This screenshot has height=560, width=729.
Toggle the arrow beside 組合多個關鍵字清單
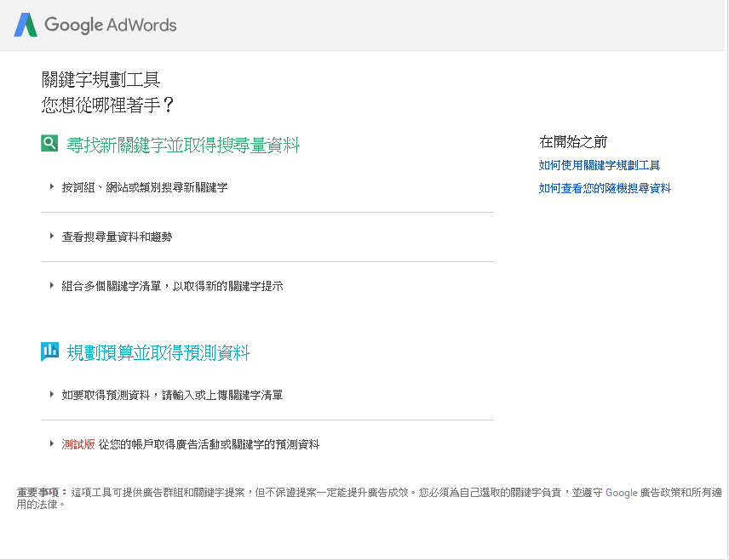51,285
